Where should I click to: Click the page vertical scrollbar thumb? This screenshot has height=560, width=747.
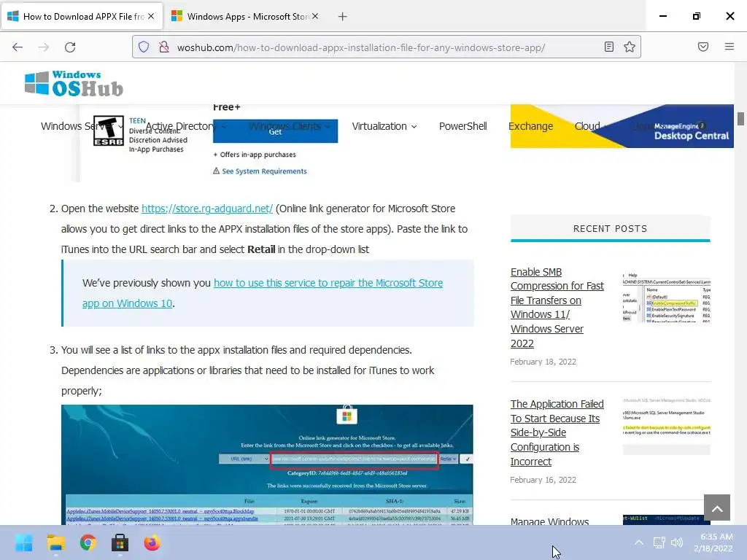click(x=740, y=119)
